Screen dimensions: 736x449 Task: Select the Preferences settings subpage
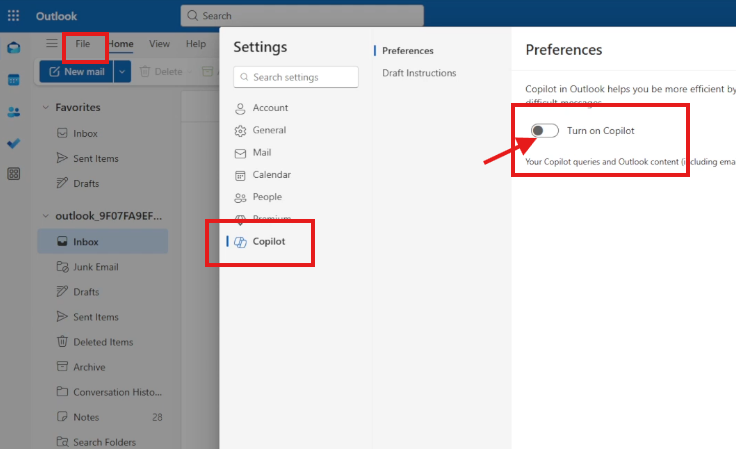click(x=407, y=51)
